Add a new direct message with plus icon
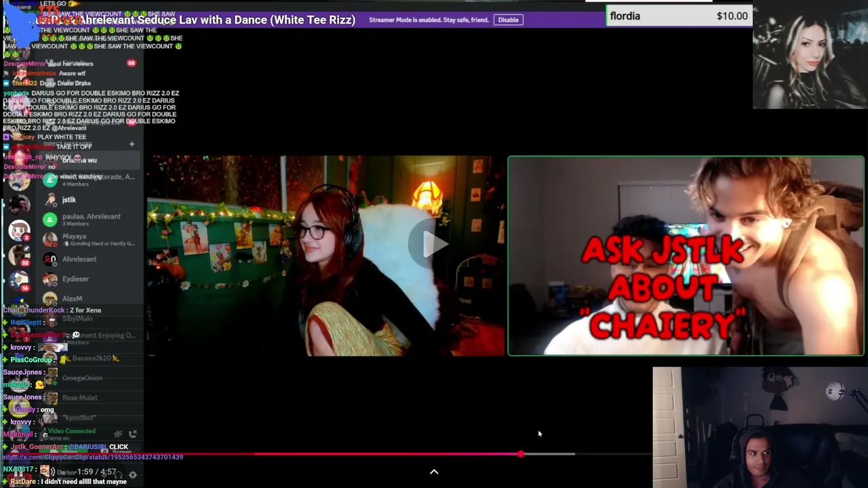Image resolution: width=868 pixels, height=488 pixels. (x=132, y=144)
